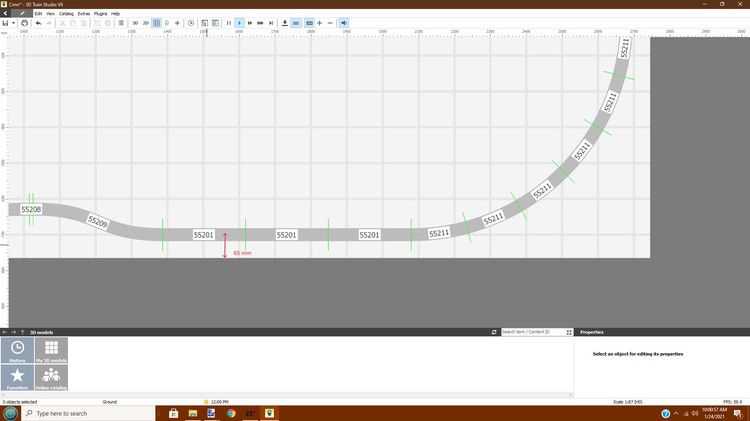Click the catalog refresh icon
750x421 pixels.
pos(494,332)
